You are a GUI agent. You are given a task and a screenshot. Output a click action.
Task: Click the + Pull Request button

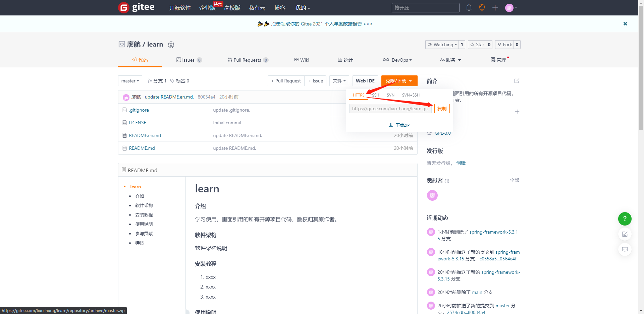(286, 81)
